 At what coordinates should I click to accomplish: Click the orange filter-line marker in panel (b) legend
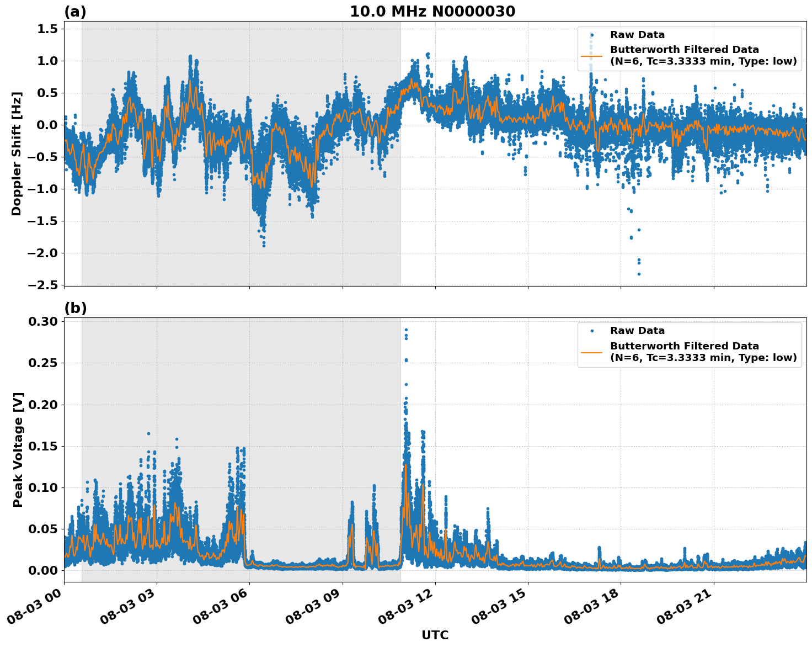pyautogui.click(x=593, y=353)
